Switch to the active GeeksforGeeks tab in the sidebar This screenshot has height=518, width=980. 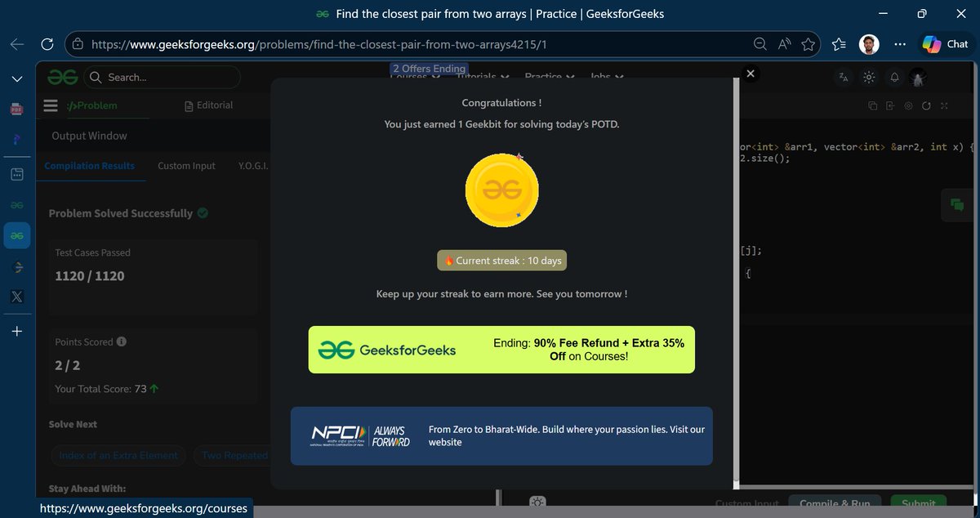click(x=17, y=235)
